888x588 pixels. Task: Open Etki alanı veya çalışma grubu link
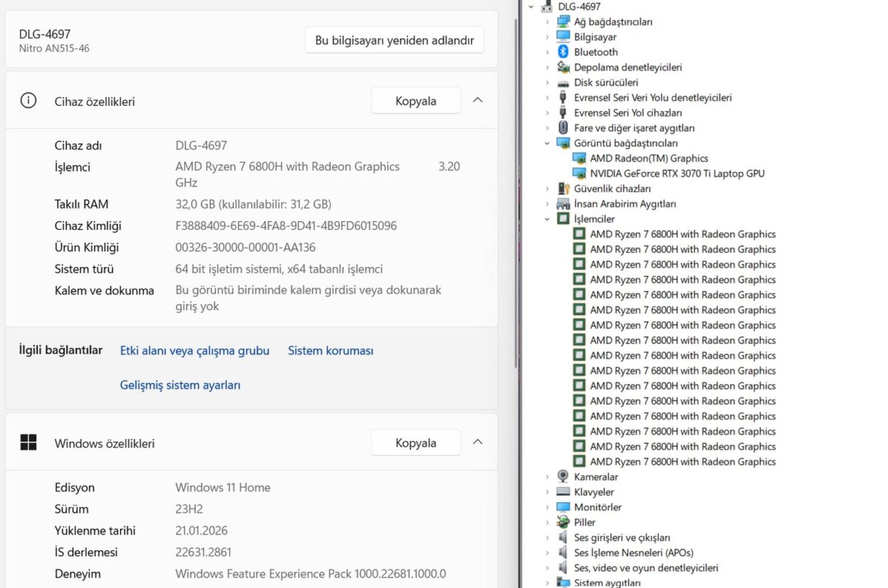195,351
